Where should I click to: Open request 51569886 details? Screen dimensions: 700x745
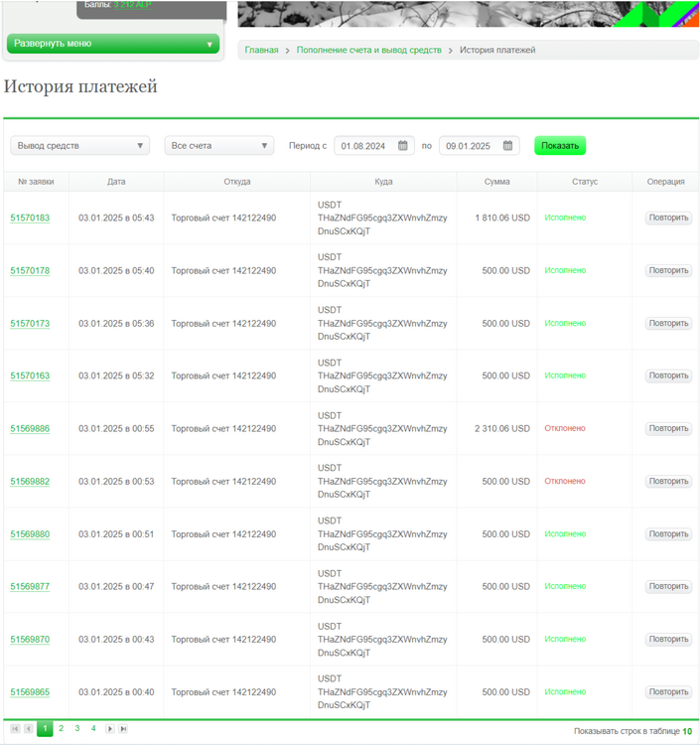click(30, 428)
